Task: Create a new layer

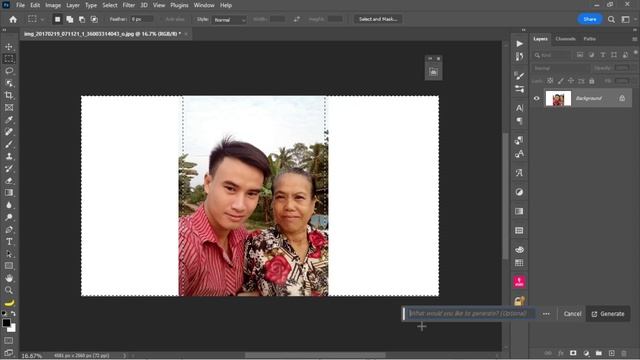Action: tap(611, 353)
